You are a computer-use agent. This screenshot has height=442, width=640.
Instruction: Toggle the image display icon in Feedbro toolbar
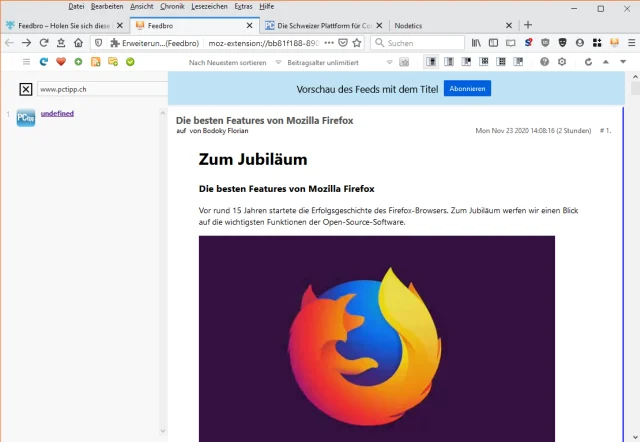(x=404, y=62)
